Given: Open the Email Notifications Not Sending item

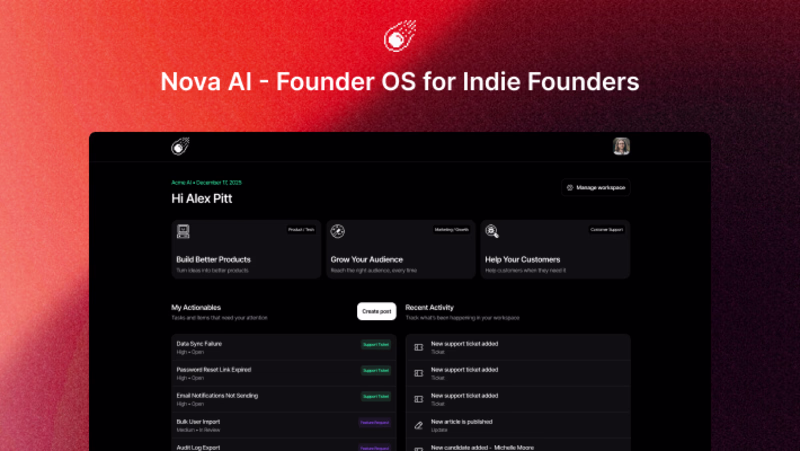Looking at the screenshot, I should 217,396.
